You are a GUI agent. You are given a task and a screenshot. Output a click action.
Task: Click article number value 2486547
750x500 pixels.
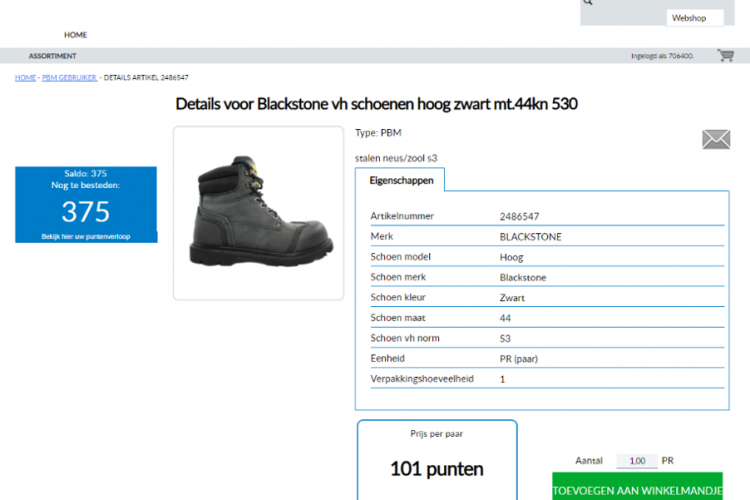(x=519, y=216)
